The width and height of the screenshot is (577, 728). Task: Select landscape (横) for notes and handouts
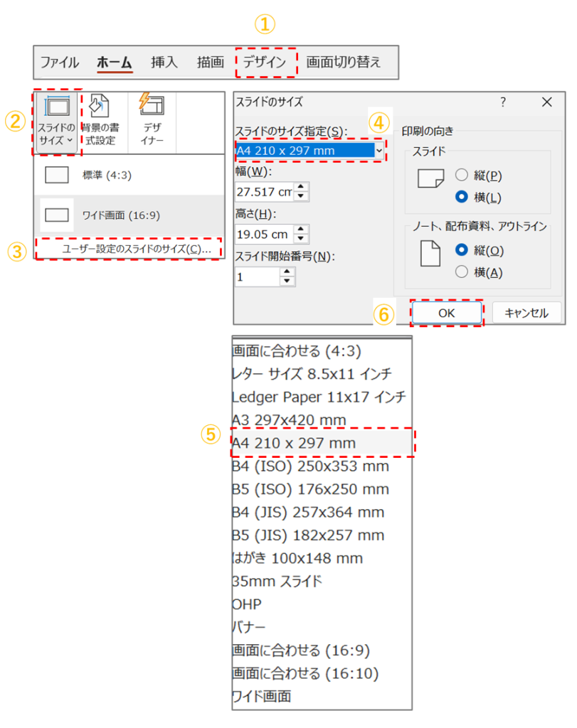click(x=461, y=272)
